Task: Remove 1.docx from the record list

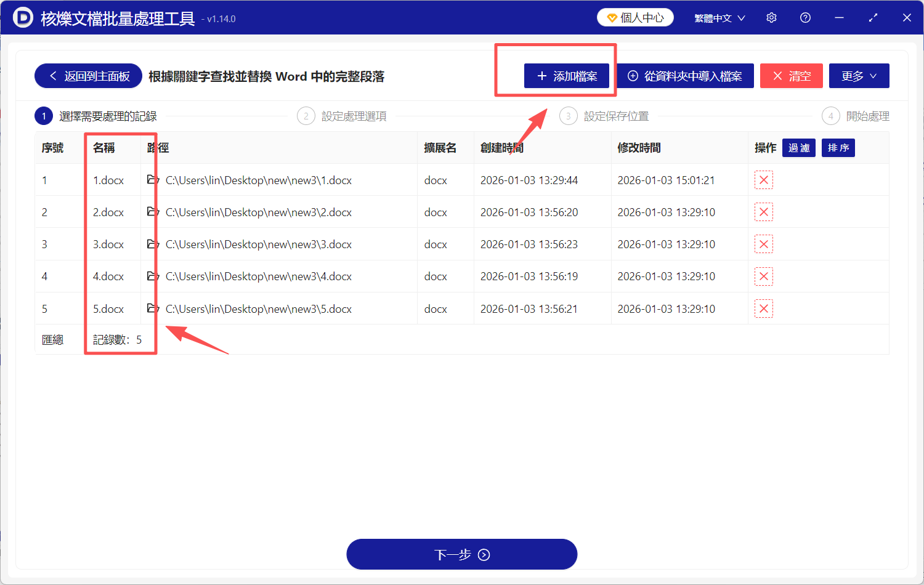Action: pyautogui.click(x=764, y=180)
